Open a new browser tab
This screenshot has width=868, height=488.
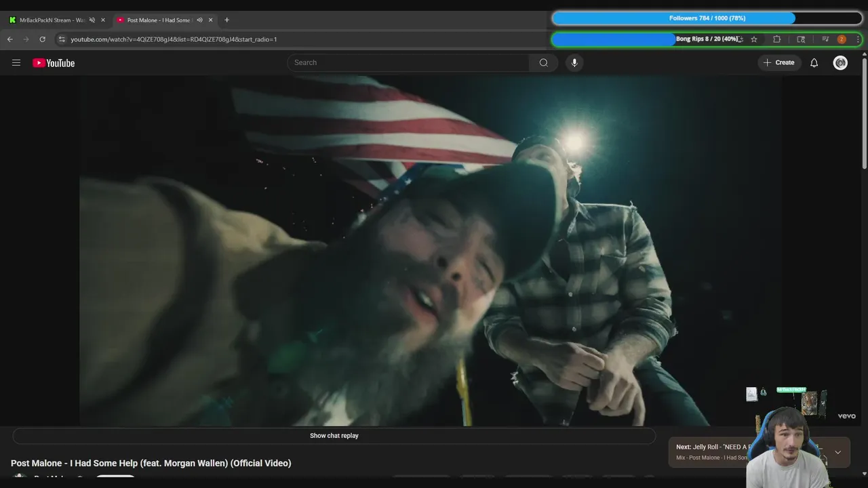[x=226, y=20]
